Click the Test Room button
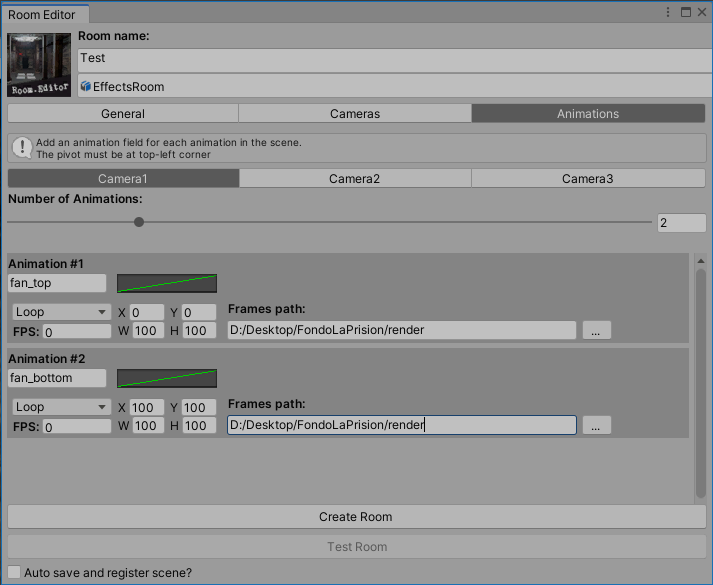The width and height of the screenshot is (713, 585). (x=356, y=547)
